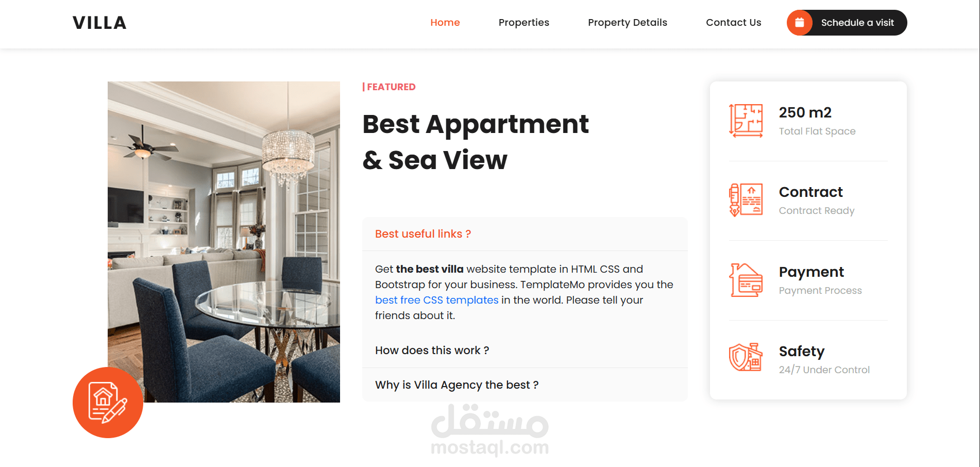Click the 'Best Appartment & Sea View' heading
Screen dimensions: 980x467
coord(475,142)
